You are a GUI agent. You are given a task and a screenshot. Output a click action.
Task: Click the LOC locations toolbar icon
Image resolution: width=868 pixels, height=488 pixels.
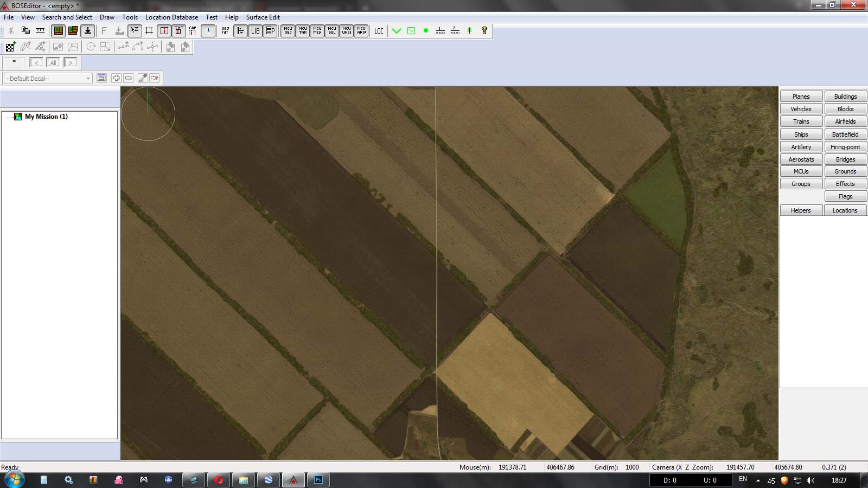(x=379, y=31)
